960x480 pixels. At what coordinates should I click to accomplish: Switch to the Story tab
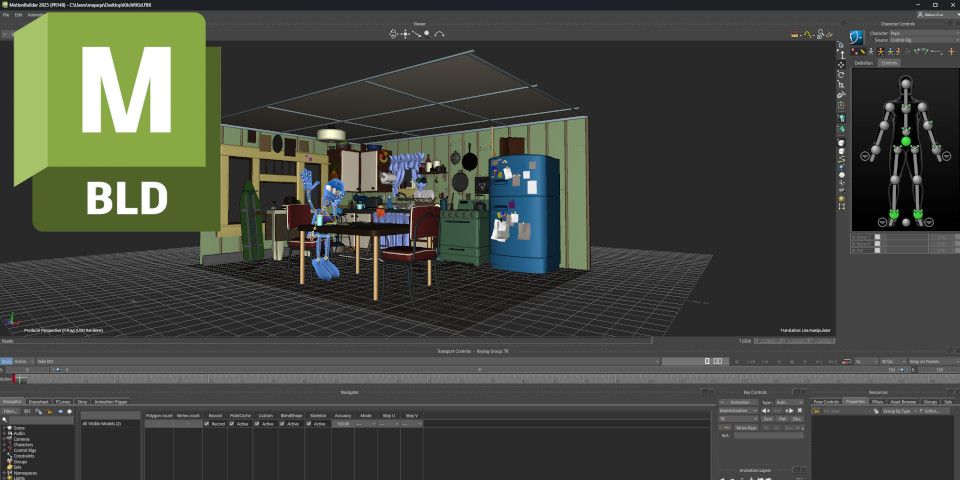(82, 402)
